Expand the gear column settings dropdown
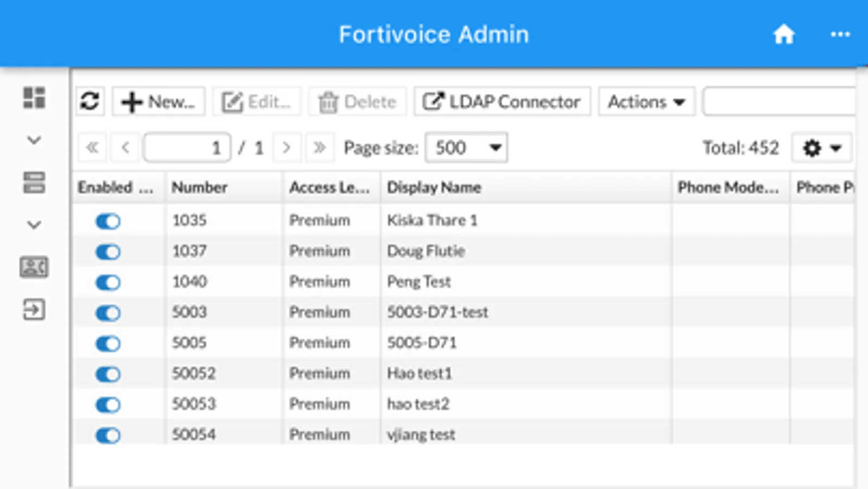The width and height of the screenshot is (868, 489). 821,148
